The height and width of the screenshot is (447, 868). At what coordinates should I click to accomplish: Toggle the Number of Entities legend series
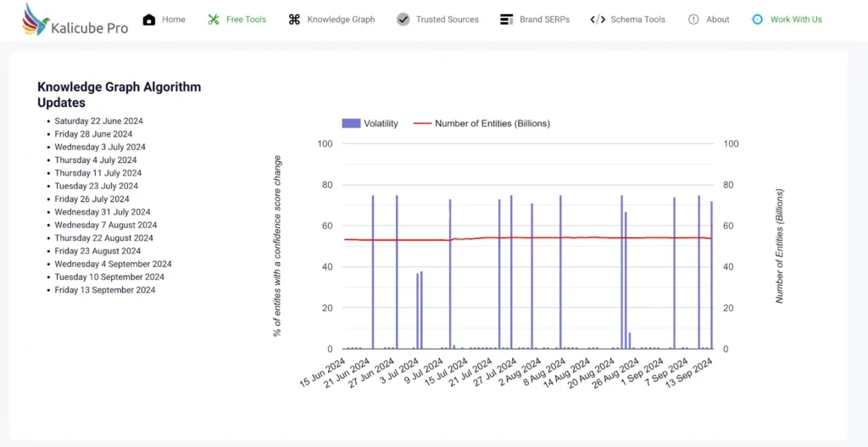coord(492,124)
